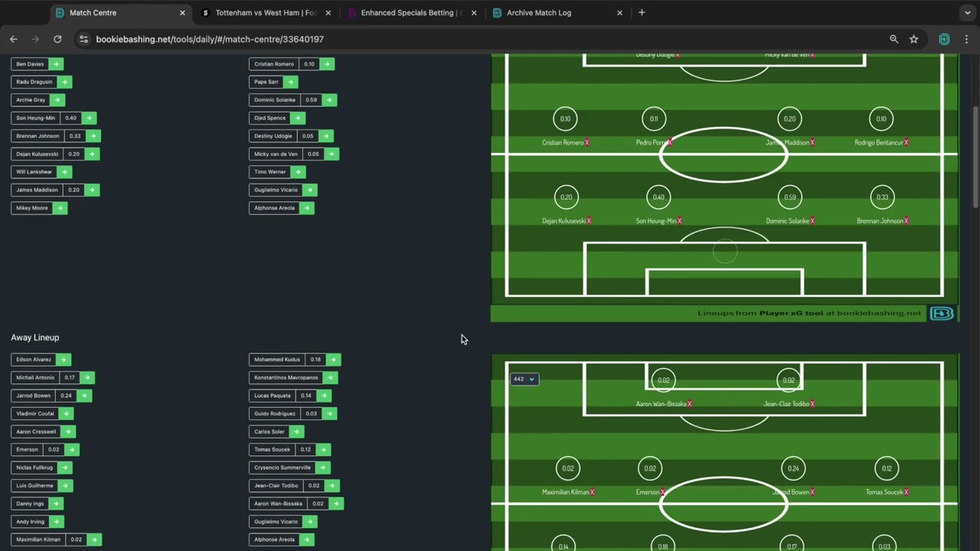Viewport: 980px width, 551px height.
Task: Remove Dejan Kulusevski from pitch via red X
Action: point(589,221)
